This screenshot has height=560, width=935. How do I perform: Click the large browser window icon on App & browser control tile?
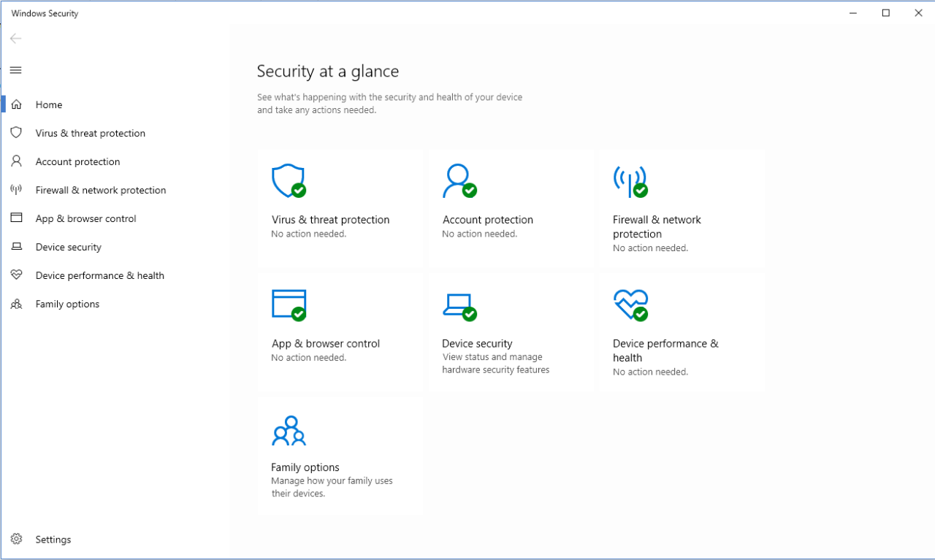(x=289, y=304)
